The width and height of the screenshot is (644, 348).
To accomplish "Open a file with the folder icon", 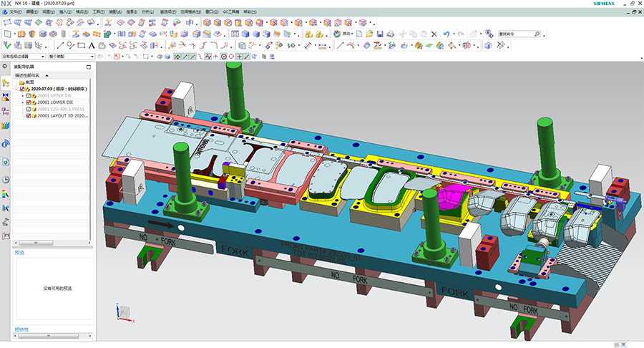I will pyautogui.click(x=370, y=34).
